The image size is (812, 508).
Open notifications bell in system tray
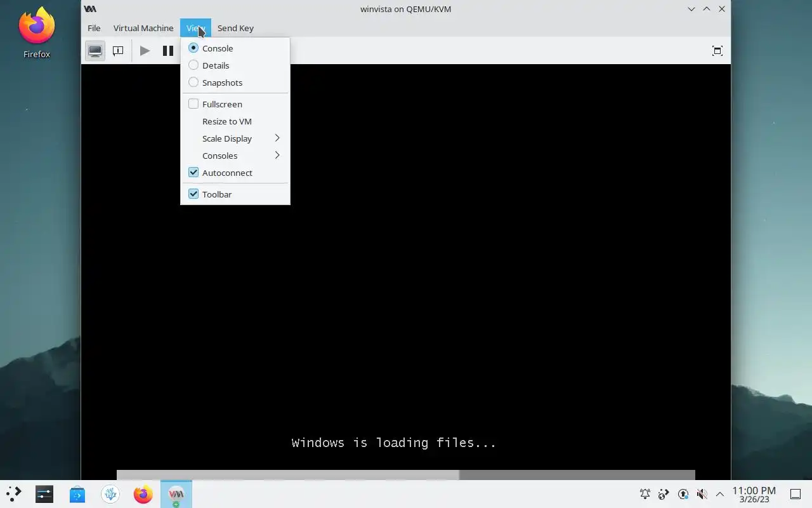tap(645, 494)
